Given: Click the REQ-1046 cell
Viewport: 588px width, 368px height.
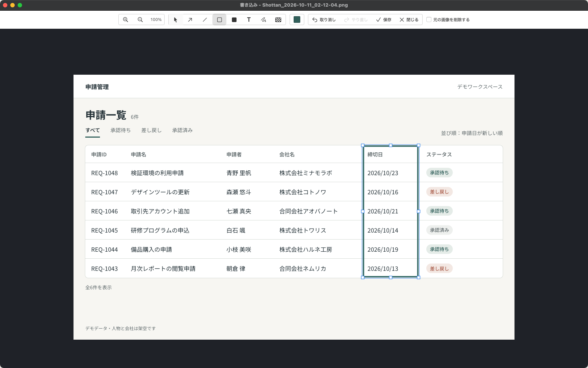Looking at the screenshot, I should (104, 211).
